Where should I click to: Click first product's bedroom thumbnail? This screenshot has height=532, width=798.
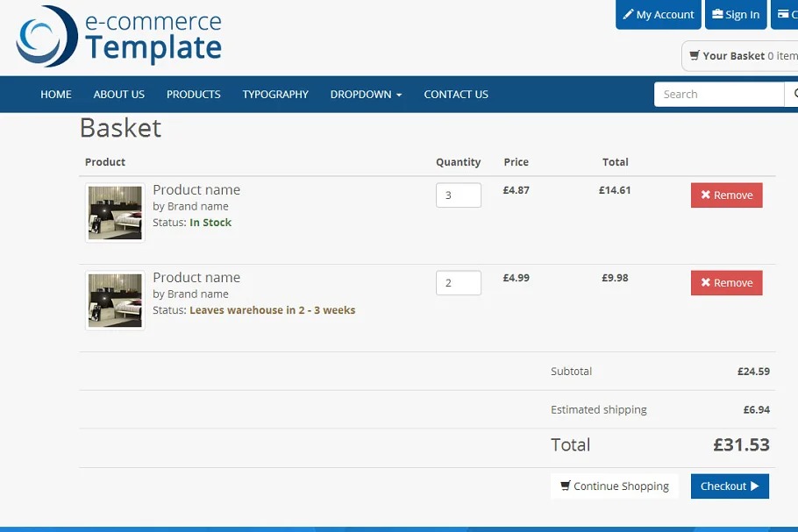115,212
